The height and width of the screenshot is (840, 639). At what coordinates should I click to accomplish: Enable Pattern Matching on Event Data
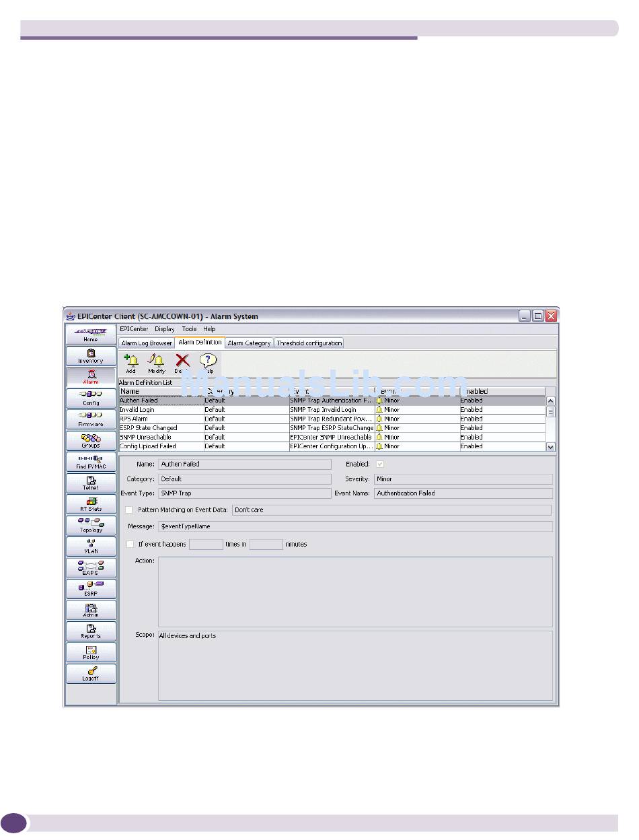click(129, 510)
